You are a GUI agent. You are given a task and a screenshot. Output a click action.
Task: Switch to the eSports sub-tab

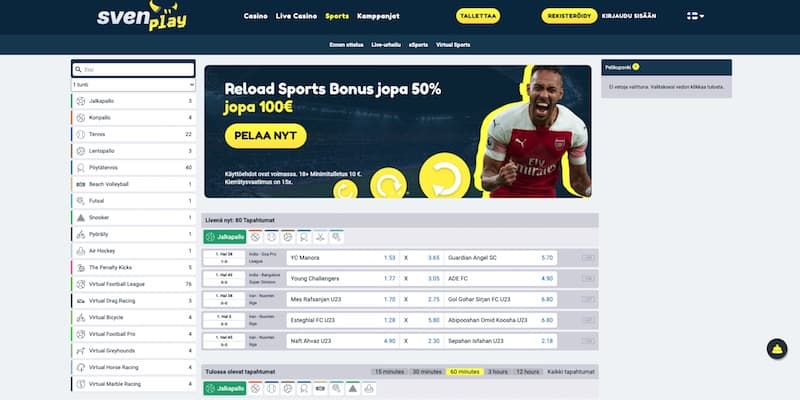tap(418, 45)
